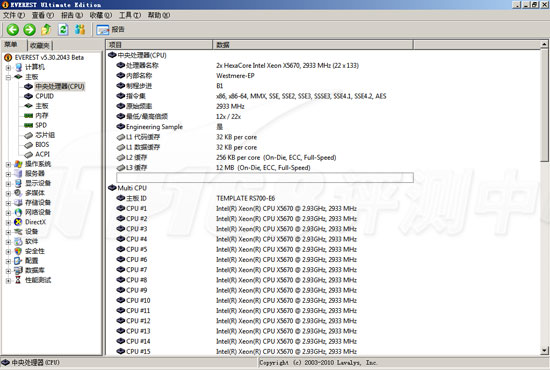Click the 软件 software icon
550x370 pixels.
[x=18, y=242]
